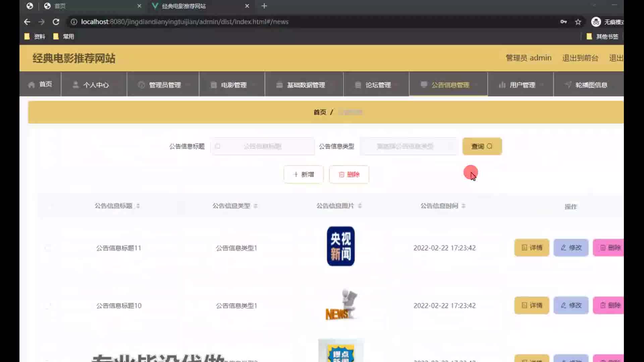Click the browser forward arrow
The height and width of the screenshot is (362, 644).
(x=41, y=22)
